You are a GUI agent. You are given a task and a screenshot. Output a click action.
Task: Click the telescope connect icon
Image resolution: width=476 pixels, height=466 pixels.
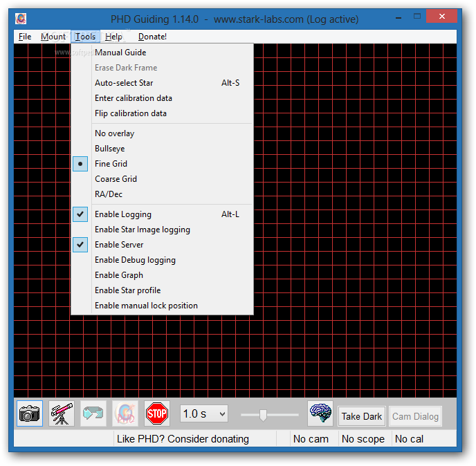62,413
